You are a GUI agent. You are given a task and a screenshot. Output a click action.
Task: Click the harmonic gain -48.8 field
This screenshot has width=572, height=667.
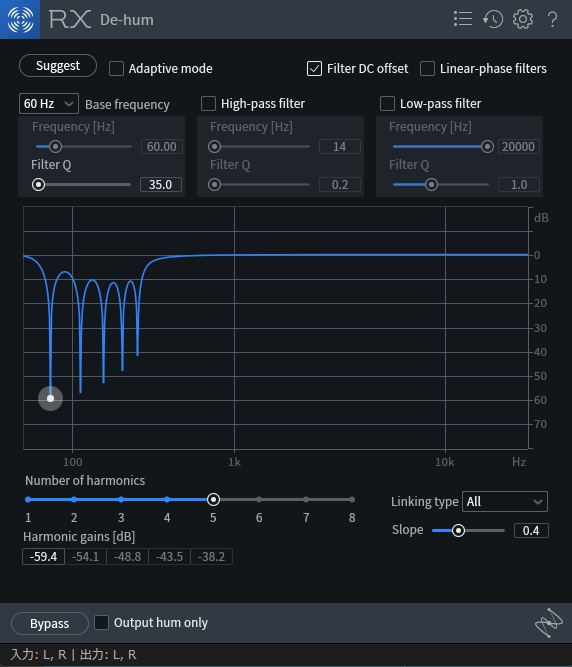(128, 557)
